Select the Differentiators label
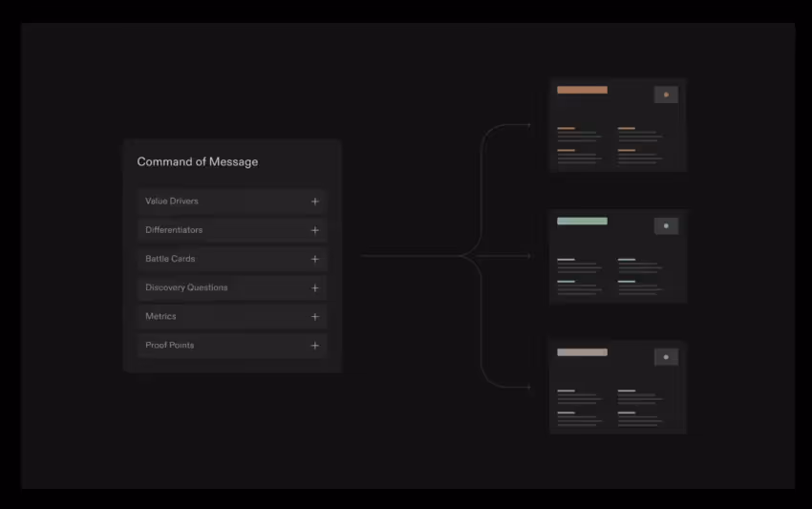 point(174,230)
